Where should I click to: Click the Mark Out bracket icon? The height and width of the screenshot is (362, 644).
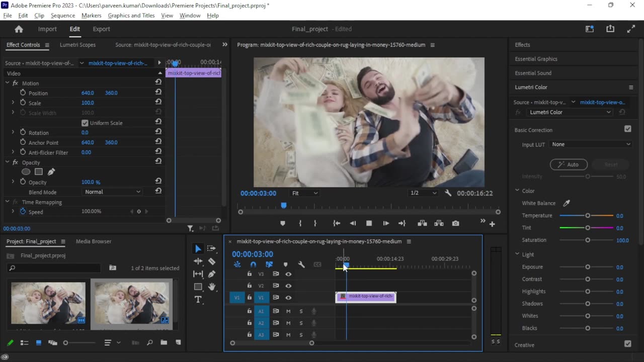tap(315, 223)
